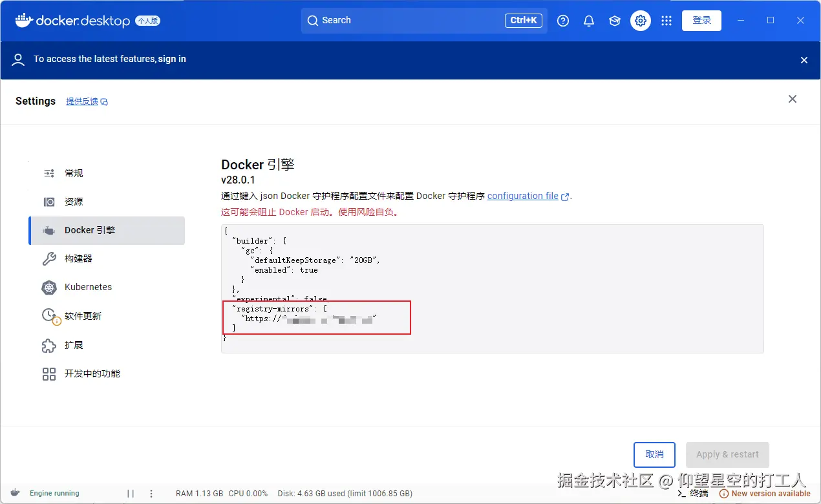Click the 常规 sliders icon

coord(49,173)
